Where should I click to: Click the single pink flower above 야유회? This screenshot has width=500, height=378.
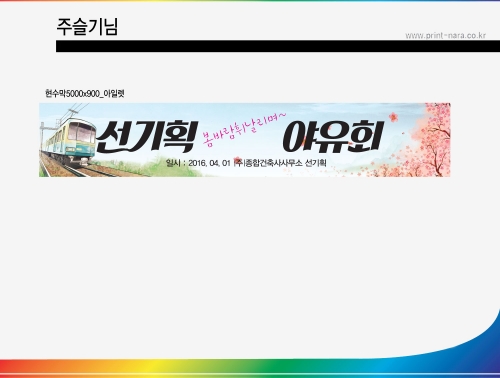394,117
